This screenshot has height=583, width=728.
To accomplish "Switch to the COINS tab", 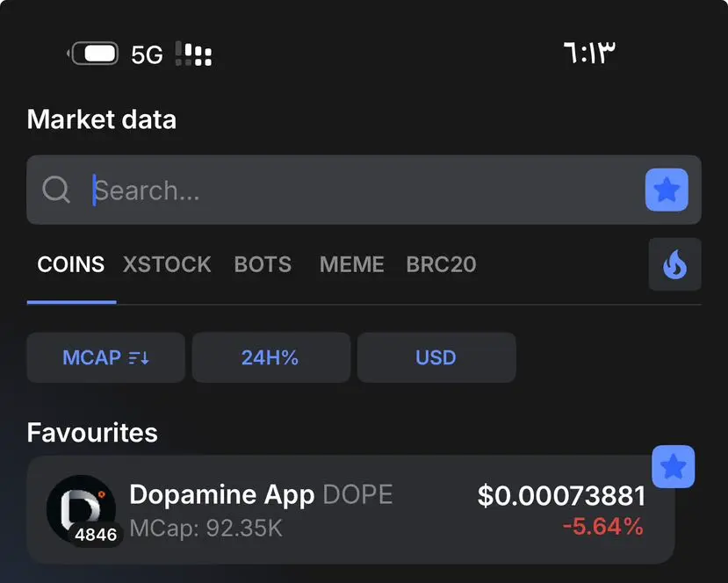I will pyautogui.click(x=71, y=264).
